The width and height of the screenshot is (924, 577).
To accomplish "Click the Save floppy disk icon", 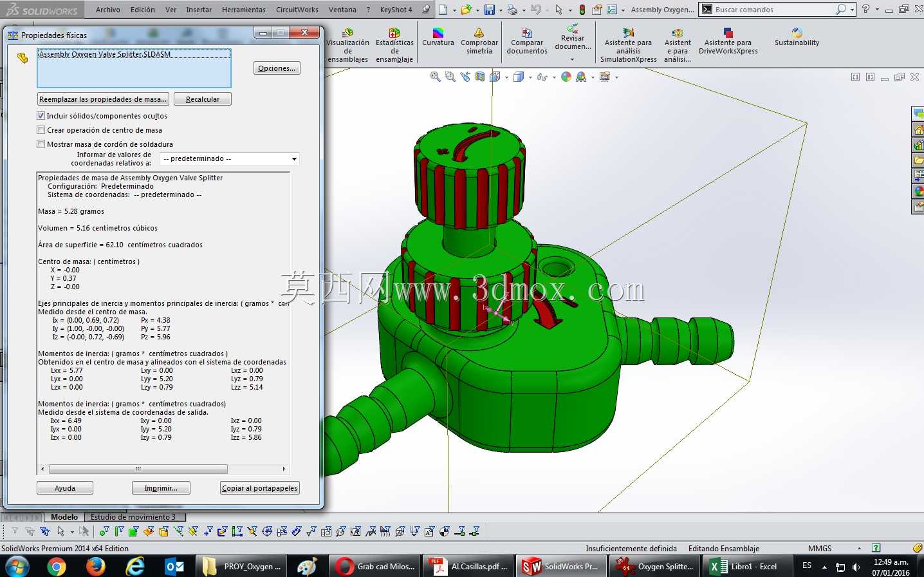I will coord(490,10).
